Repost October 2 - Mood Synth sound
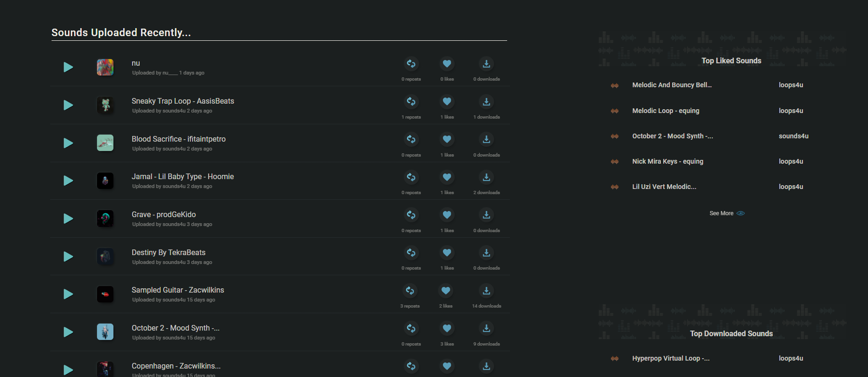Viewport: 868px width, 377px height. coord(411,328)
